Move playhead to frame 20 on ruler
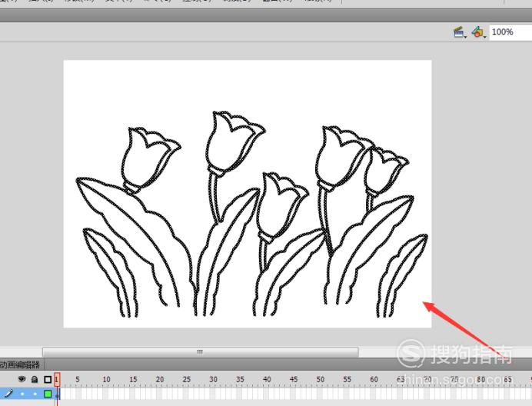Viewport: 532px width, 406px height. pyautogui.click(x=159, y=379)
